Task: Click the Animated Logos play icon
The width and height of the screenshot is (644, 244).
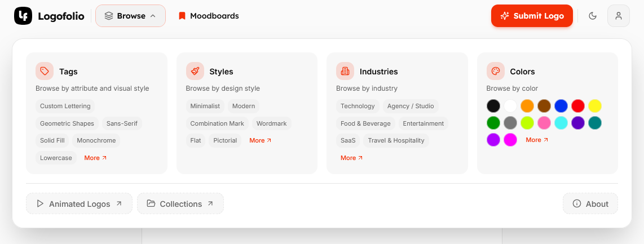Action: [x=40, y=203]
